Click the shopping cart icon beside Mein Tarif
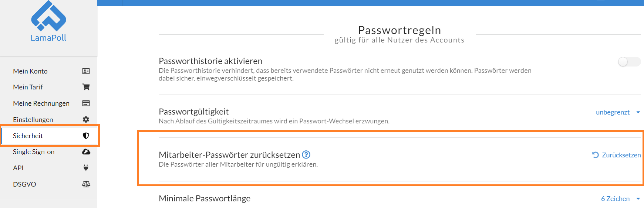The width and height of the screenshot is (644, 208). (86, 87)
